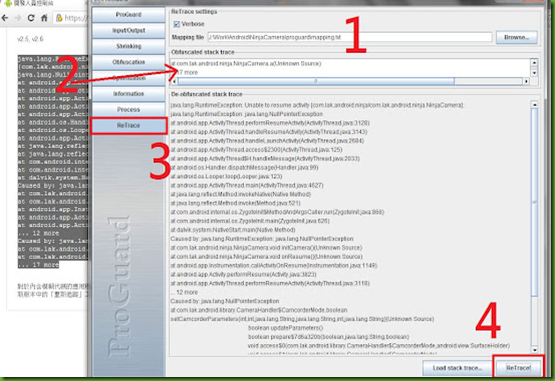Click the NinjaCamera.a(Unknown Source) line in obfuscated trace
This screenshot has height=381, width=555.
tap(246, 64)
